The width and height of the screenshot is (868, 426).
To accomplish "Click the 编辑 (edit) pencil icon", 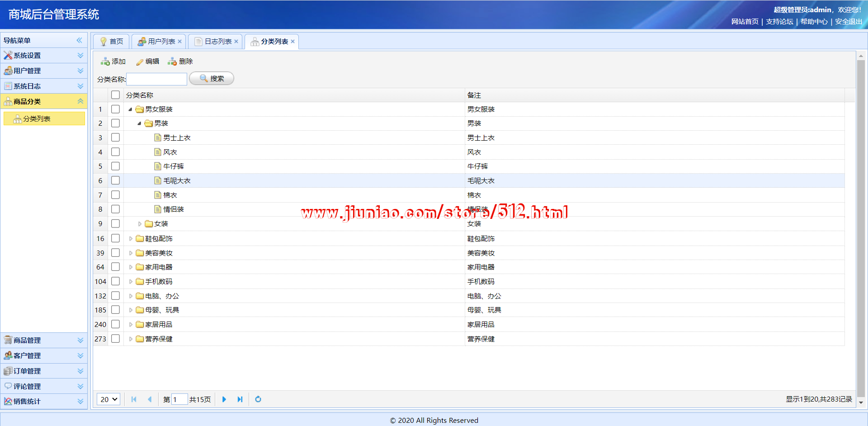I will click(x=140, y=62).
